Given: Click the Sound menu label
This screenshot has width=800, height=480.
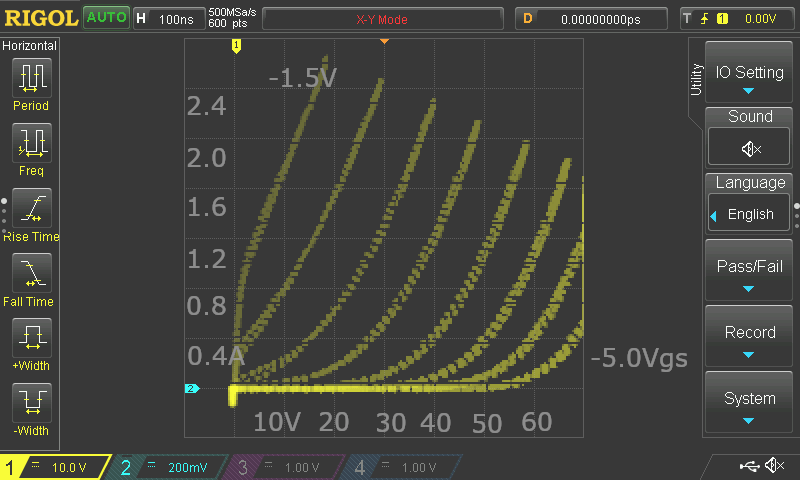Looking at the screenshot, I should [x=750, y=116].
